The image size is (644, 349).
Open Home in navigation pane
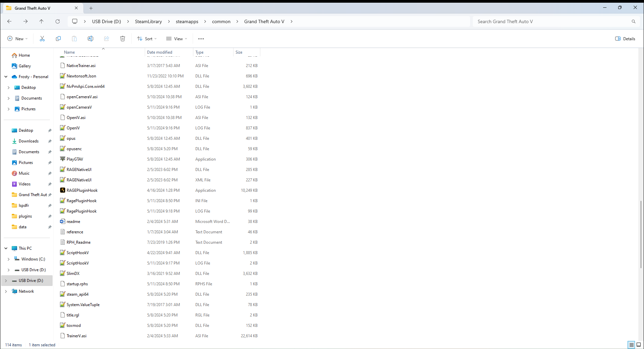(x=24, y=55)
